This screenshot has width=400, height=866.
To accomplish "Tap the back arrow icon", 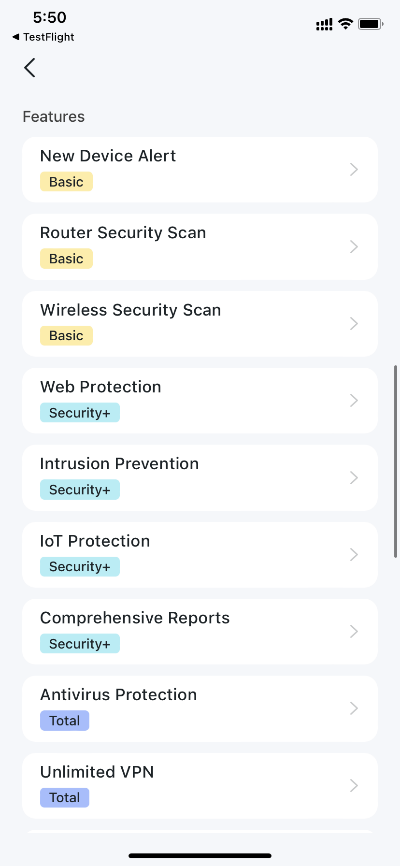I will coord(30,68).
